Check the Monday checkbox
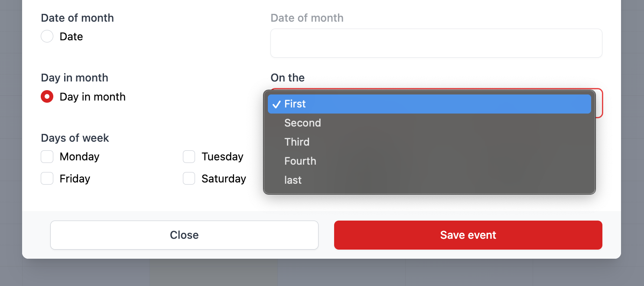The width and height of the screenshot is (644, 286). point(47,156)
